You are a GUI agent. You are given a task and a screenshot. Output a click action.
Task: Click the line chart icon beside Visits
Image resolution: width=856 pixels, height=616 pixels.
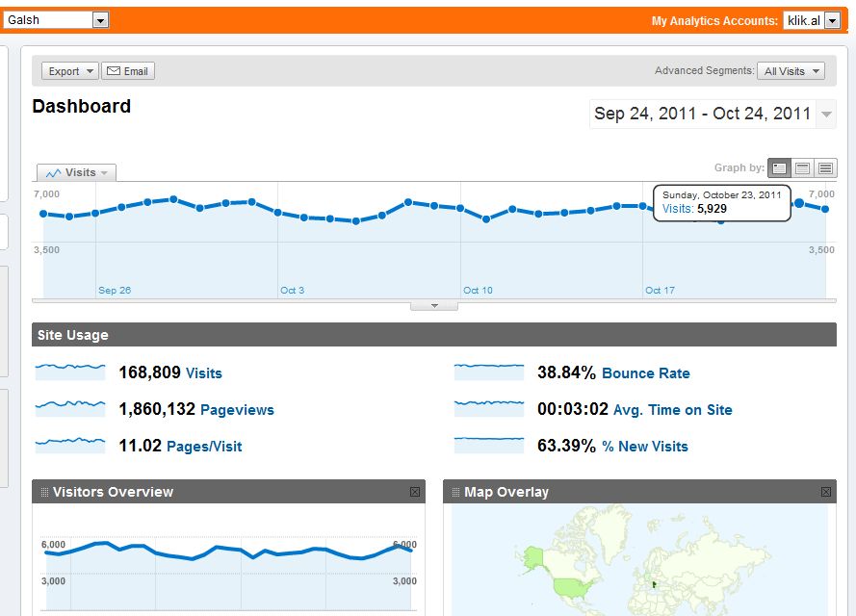tap(54, 173)
